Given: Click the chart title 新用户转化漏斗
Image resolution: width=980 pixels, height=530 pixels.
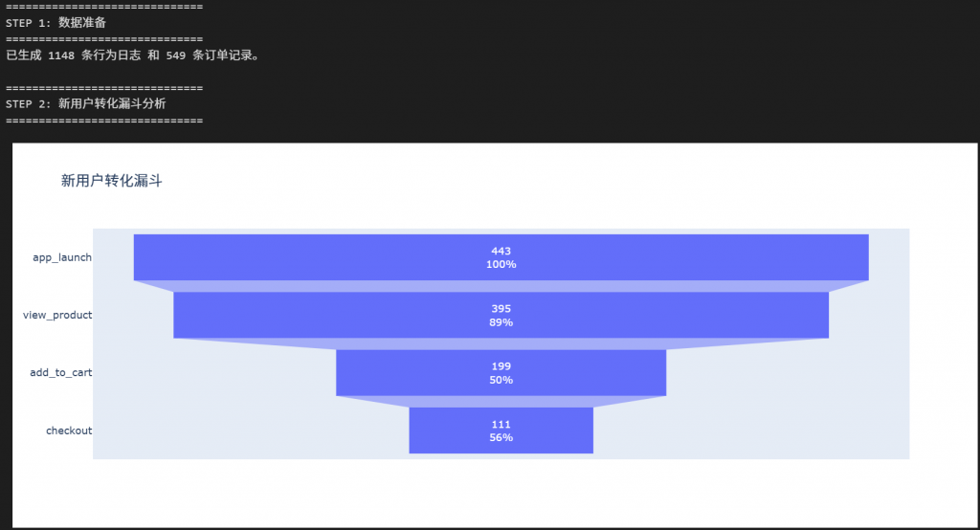Looking at the screenshot, I should [x=111, y=181].
